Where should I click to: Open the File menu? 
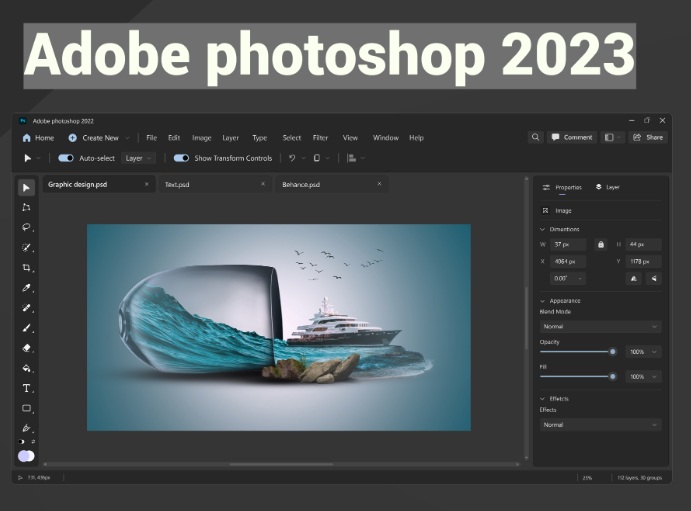pyautogui.click(x=152, y=138)
